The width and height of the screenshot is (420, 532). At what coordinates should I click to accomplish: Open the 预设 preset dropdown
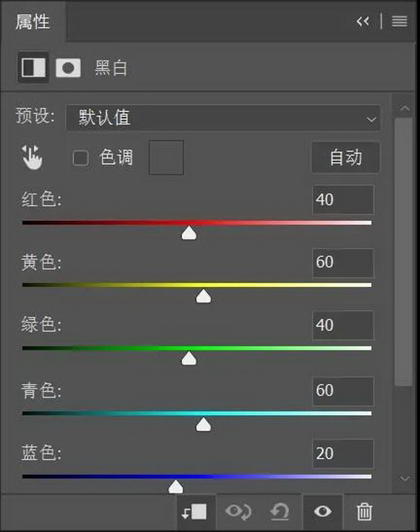223,118
